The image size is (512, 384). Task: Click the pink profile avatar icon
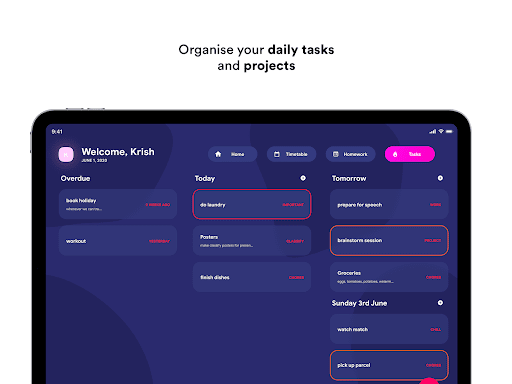pyautogui.click(x=66, y=154)
